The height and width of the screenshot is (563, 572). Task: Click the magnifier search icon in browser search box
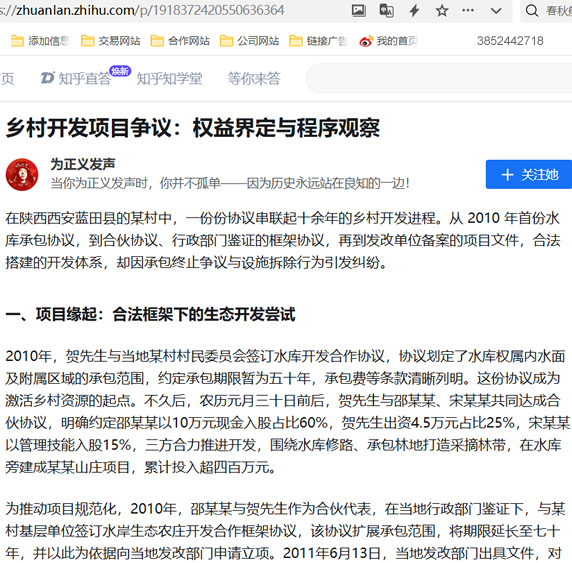(x=532, y=10)
